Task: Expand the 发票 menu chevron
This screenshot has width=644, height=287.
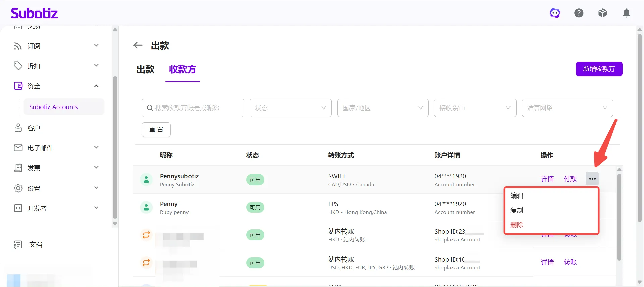Action: point(96,167)
